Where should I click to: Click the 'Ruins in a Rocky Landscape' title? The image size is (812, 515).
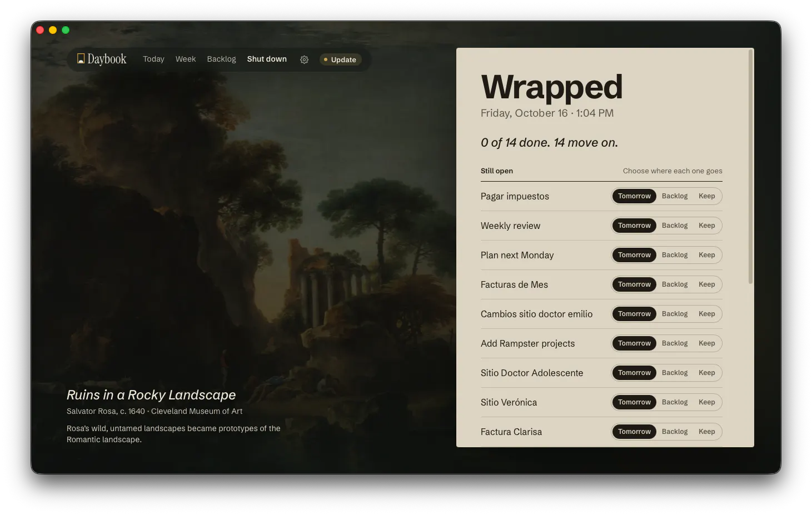[151, 395]
